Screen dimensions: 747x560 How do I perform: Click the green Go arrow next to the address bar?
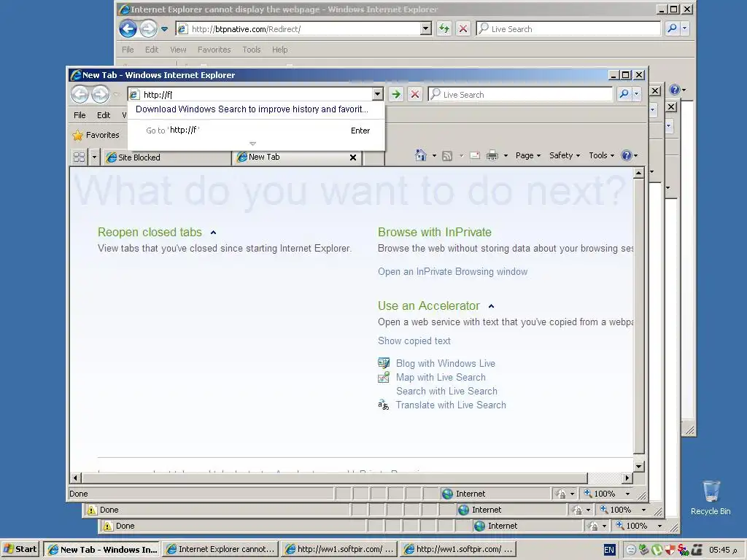pos(396,94)
